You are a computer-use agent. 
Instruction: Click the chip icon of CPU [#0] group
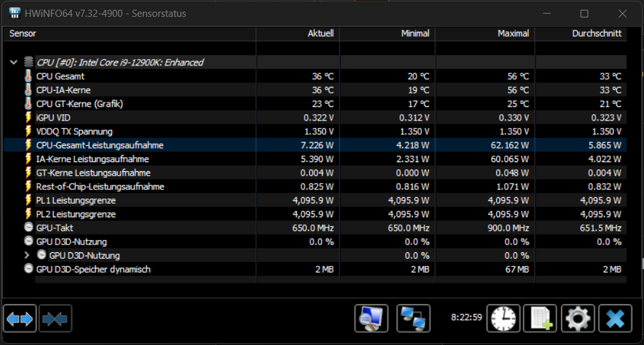pyautogui.click(x=29, y=62)
